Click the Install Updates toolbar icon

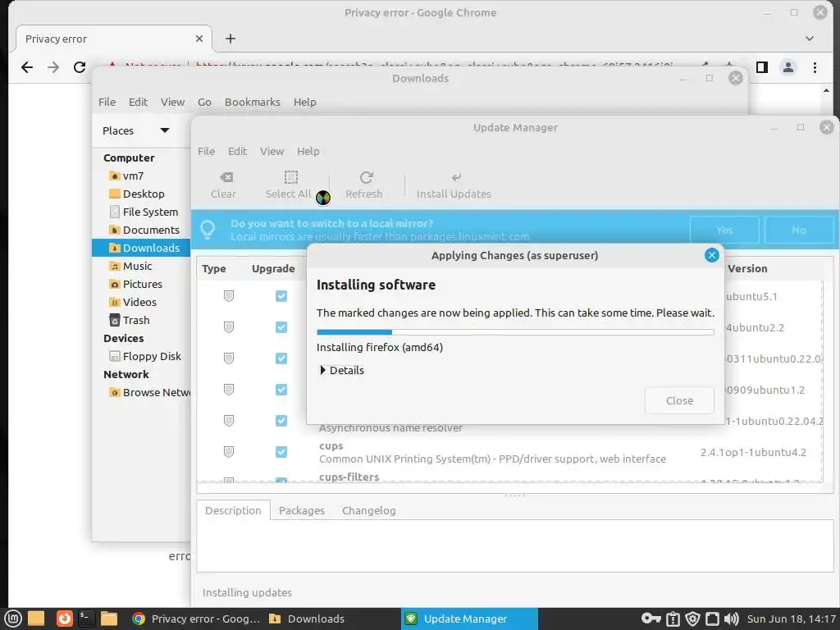pyautogui.click(x=454, y=185)
